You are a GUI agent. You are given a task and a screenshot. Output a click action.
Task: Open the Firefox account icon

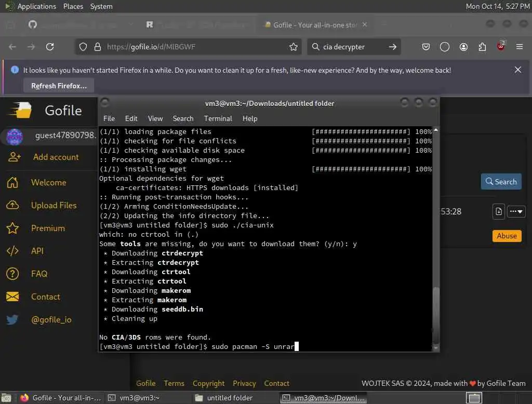tap(463, 47)
